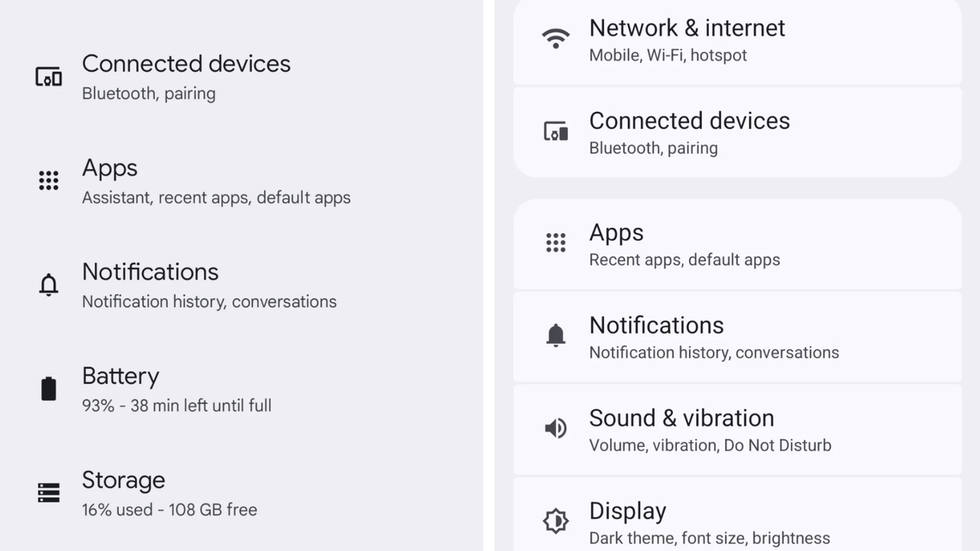Click the Wi-Fi icon beside Network & internet
Screen dimensions: 980x551
[556, 39]
